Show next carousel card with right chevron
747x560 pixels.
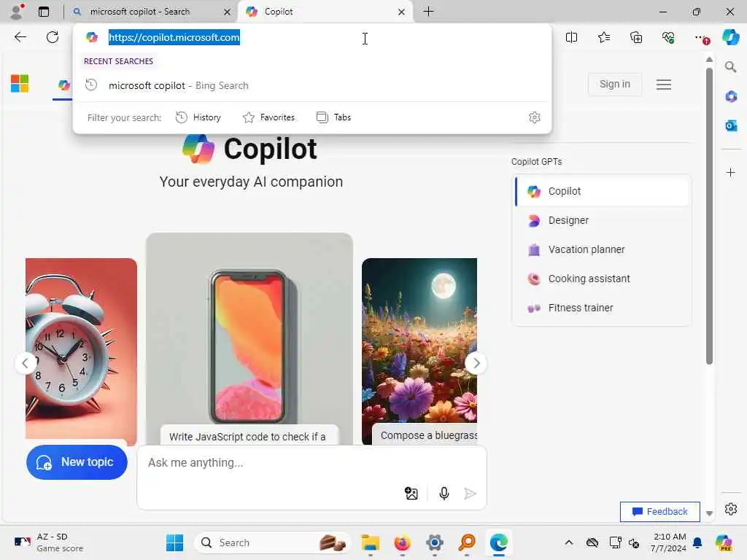coord(476,363)
